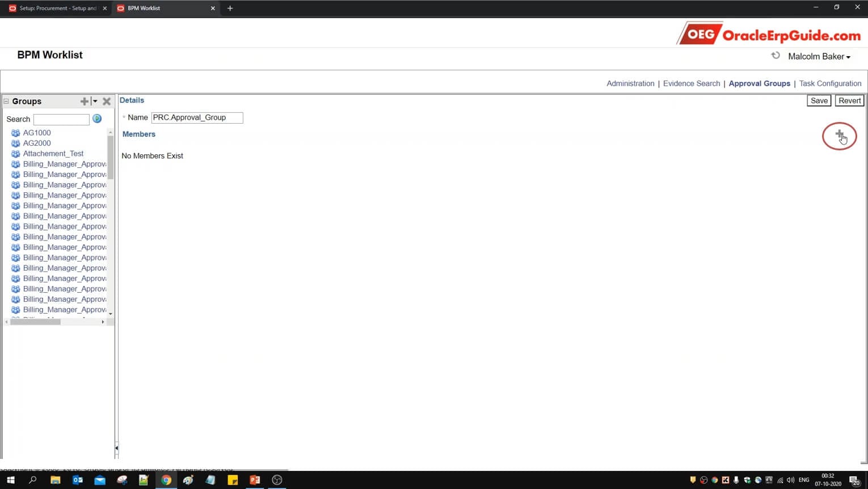868x489 pixels.
Task: Open Sticky Notes from the taskbar
Action: click(x=233, y=480)
